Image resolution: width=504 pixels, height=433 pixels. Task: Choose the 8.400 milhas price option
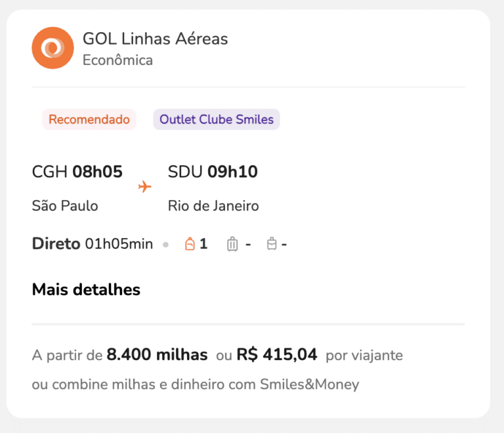pos(157,355)
